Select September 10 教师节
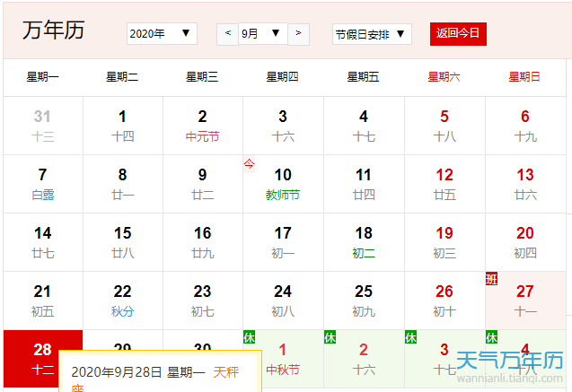The width and height of the screenshot is (572, 392). click(x=283, y=184)
